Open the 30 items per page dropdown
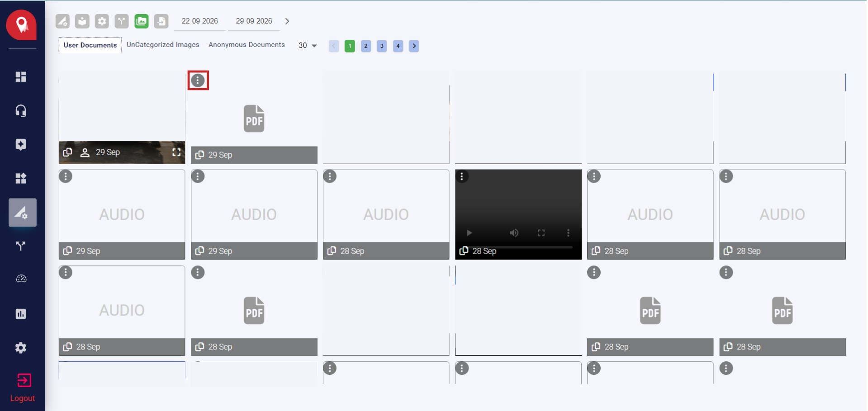The height and width of the screenshot is (411, 868). click(308, 46)
